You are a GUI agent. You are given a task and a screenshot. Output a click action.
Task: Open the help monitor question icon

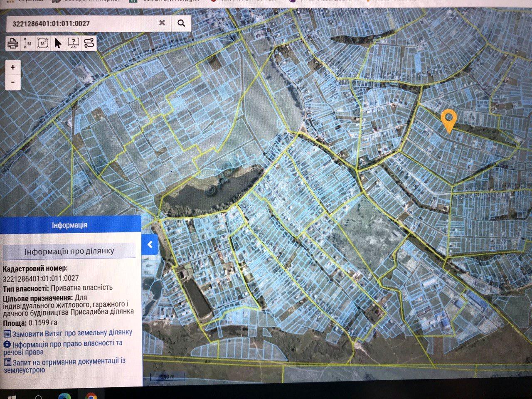pyautogui.click(x=73, y=43)
